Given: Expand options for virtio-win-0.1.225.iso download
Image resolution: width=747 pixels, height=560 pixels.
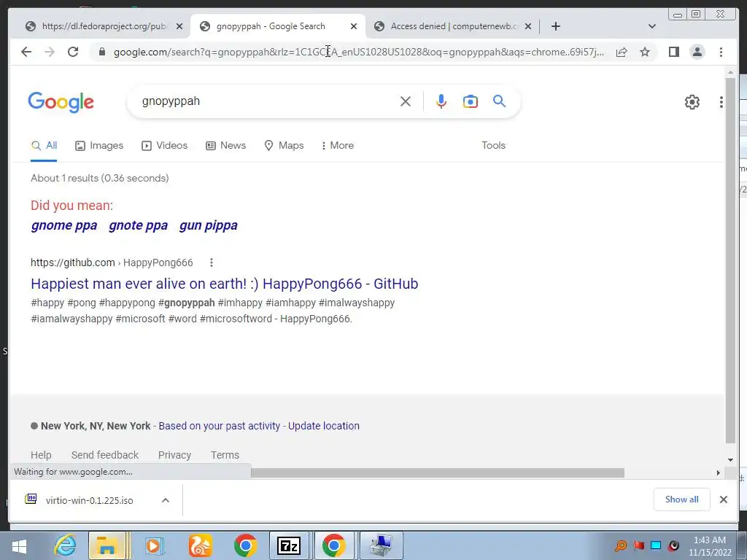Looking at the screenshot, I should coord(166,500).
